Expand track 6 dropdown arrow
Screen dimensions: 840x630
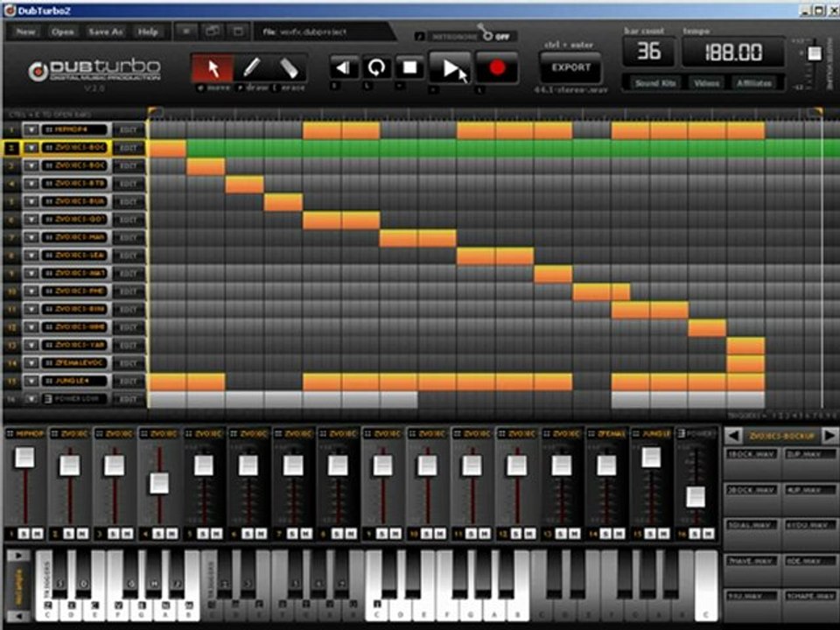[x=31, y=220]
